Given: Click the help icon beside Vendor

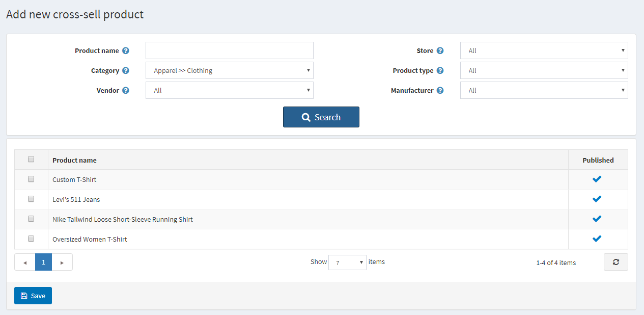Looking at the screenshot, I should [x=126, y=90].
